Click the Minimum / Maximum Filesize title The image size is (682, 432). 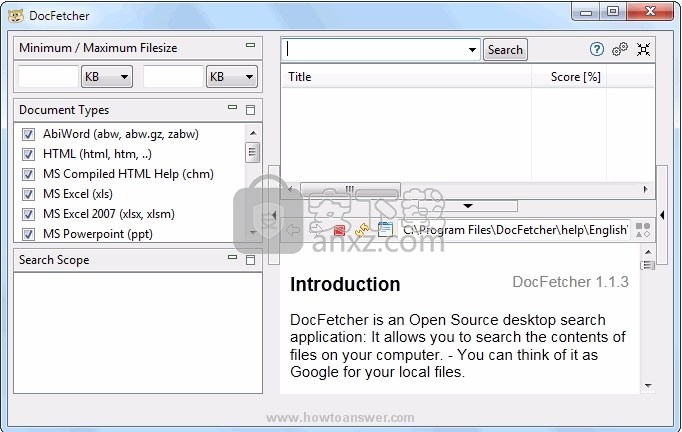(98, 48)
